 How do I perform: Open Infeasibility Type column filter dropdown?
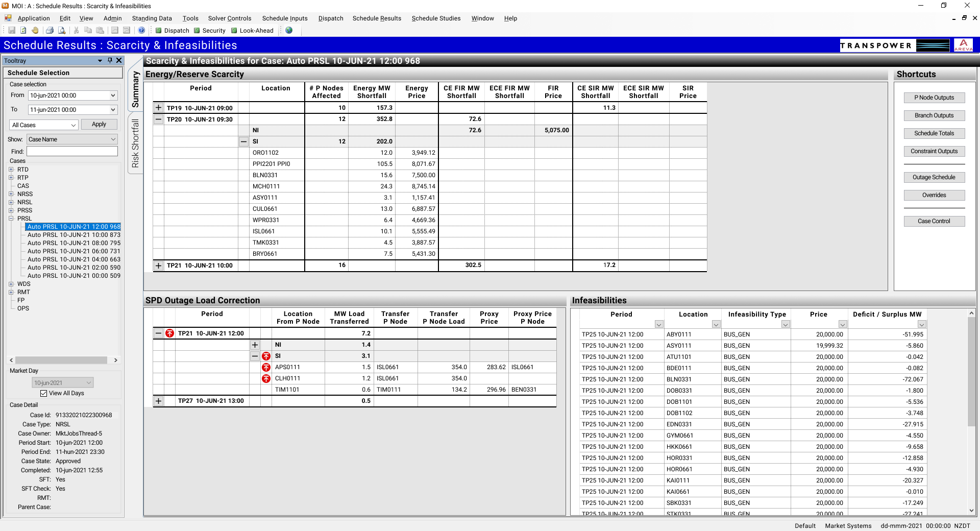(x=786, y=324)
